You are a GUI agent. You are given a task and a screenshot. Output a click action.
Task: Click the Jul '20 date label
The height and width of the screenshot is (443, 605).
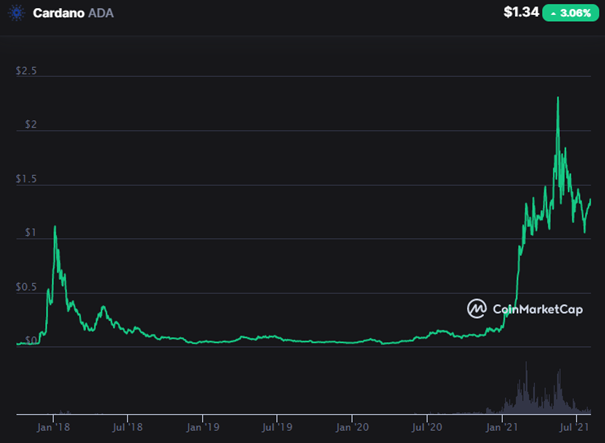tap(427, 427)
